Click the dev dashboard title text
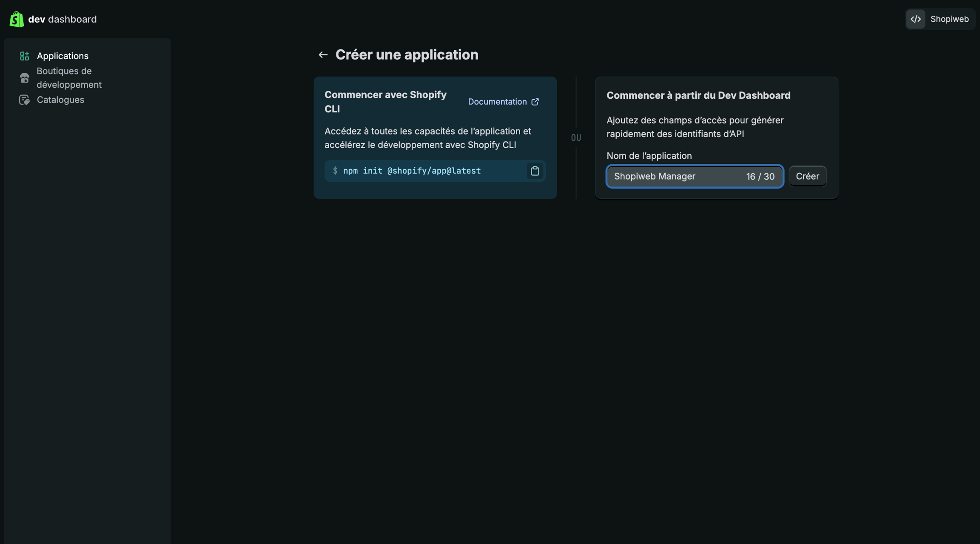Image resolution: width=980 pixels, height=544 pixels. (62, 19)
